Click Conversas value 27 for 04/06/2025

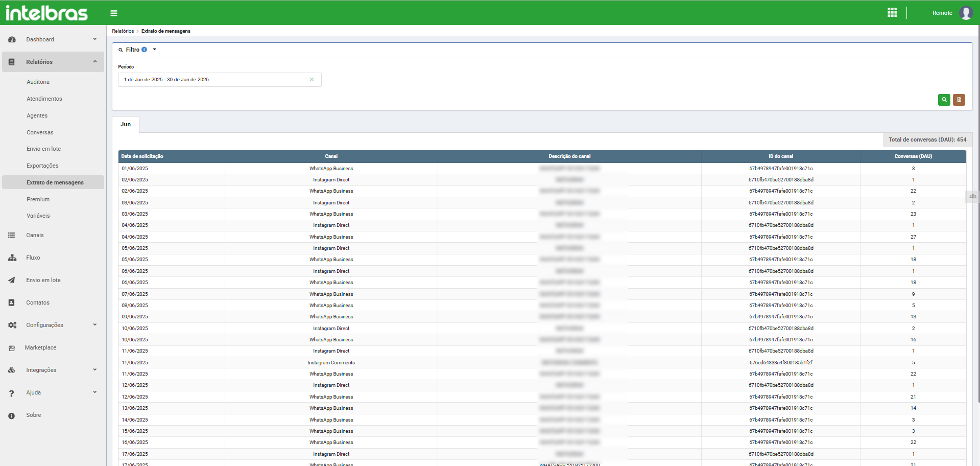(913, 237)
